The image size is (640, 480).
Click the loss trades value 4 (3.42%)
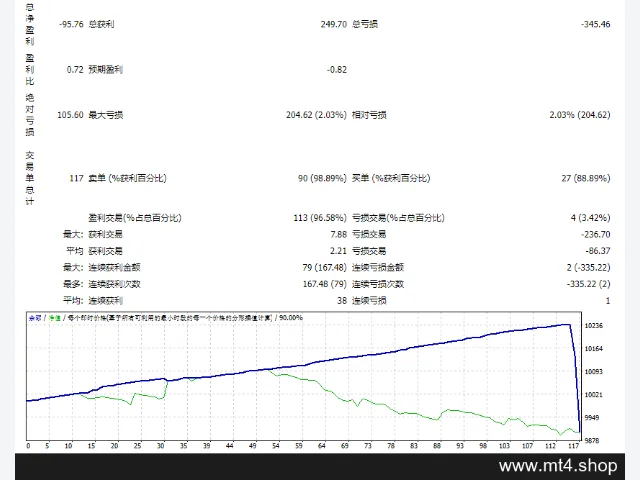(x=591, y=218)
